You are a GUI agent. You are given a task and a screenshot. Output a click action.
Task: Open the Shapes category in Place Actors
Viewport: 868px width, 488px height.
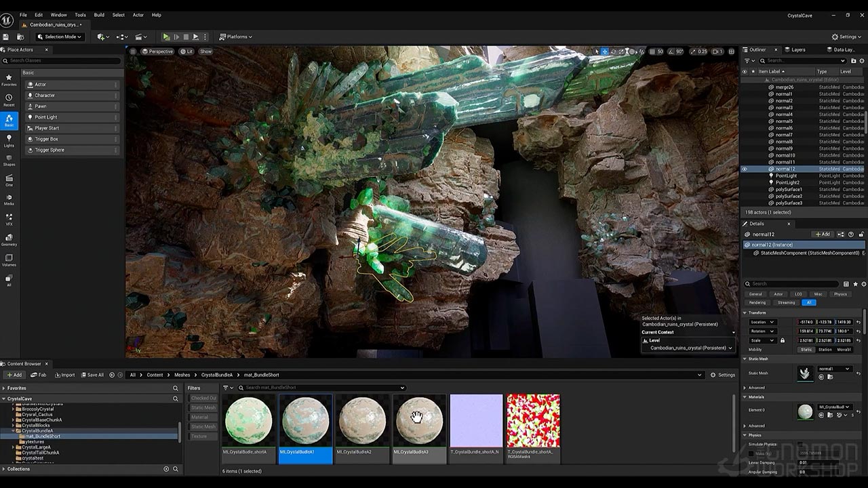tap(9, 160)
